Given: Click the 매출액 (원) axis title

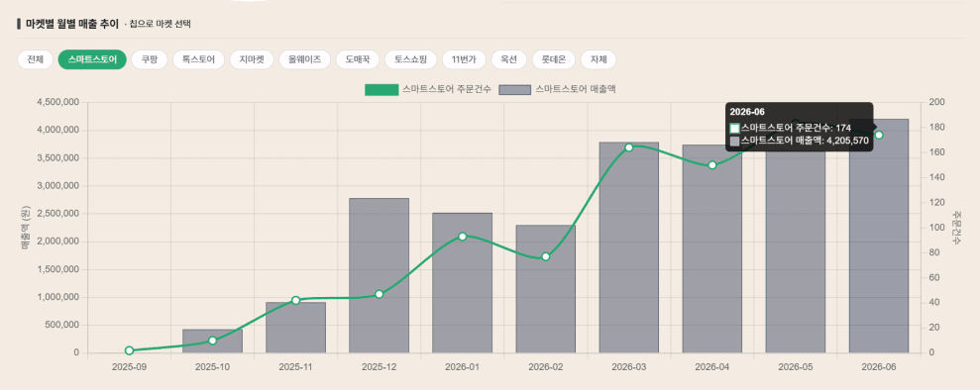Looking at the screenshot, I should pos(26,228).
